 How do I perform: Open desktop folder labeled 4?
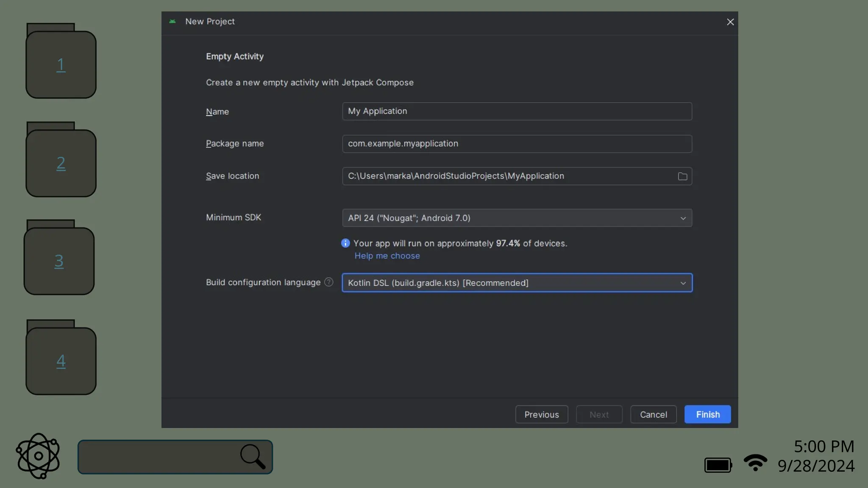tap(61, 360)
